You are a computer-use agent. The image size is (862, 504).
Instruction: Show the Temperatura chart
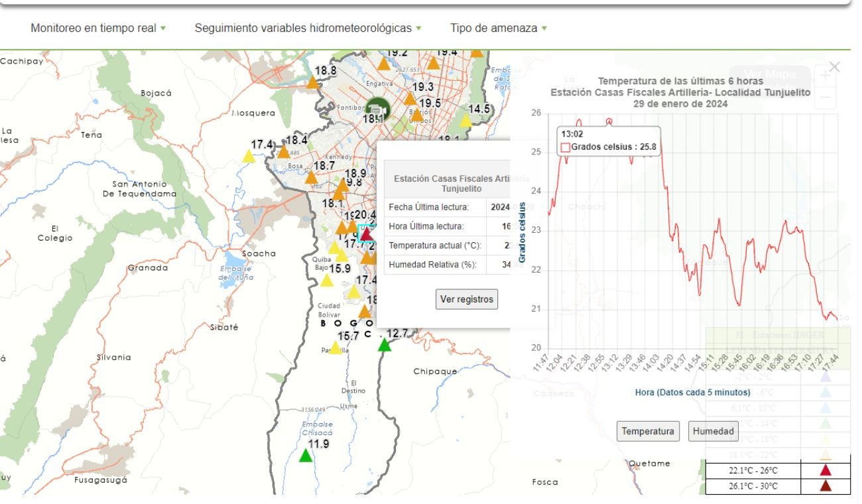(x=648, y=431)
